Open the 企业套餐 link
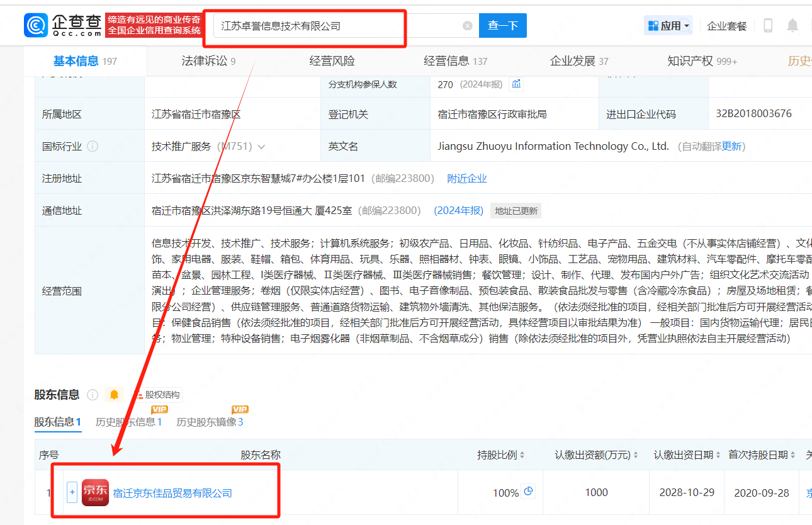 [x=727, y=26]
